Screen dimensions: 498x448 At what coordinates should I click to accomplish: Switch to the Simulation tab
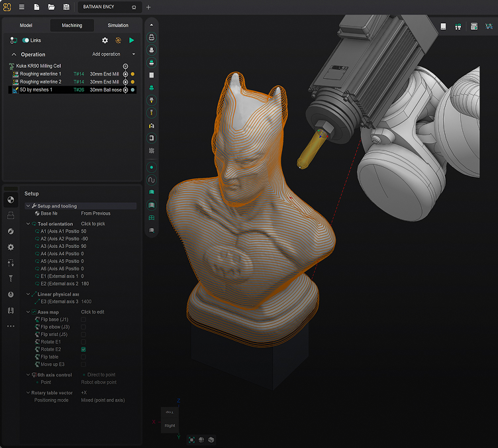click(118, 25)
